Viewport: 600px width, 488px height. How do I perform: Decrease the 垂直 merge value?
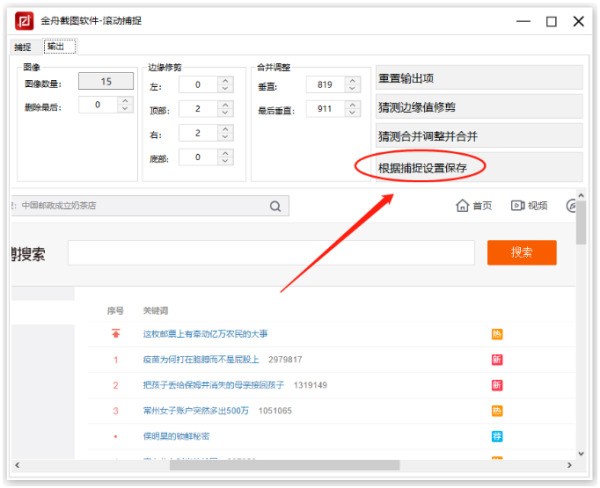point(352,89)
